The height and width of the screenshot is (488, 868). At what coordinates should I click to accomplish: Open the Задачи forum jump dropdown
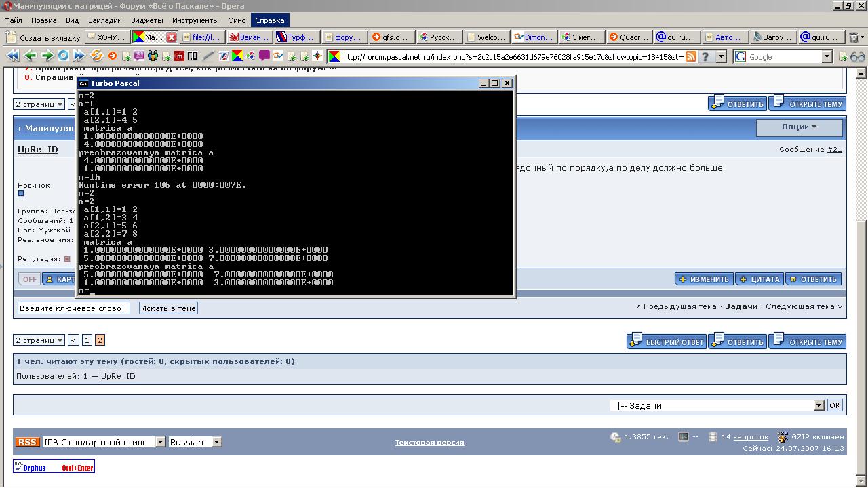(717, 405)
